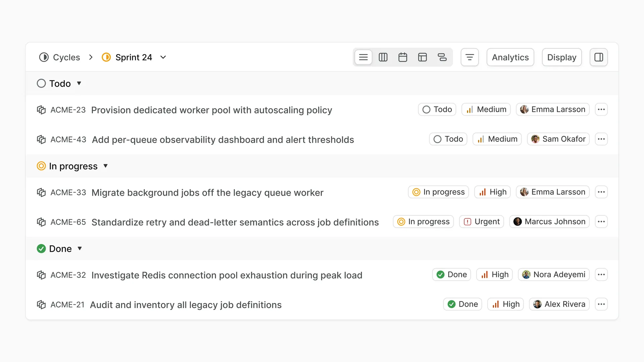Switch to timeline view
Screen dimensions: 644x362
click(x=442, y=57)
